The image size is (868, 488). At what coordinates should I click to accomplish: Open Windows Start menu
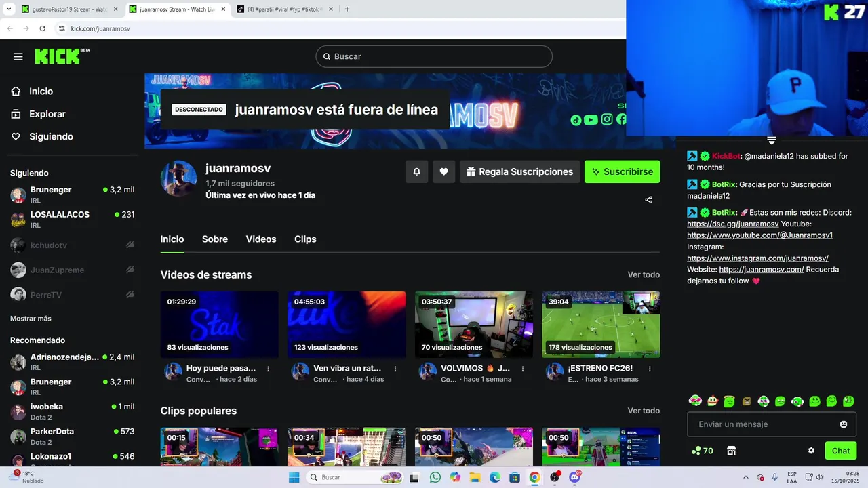coord(294,477)
